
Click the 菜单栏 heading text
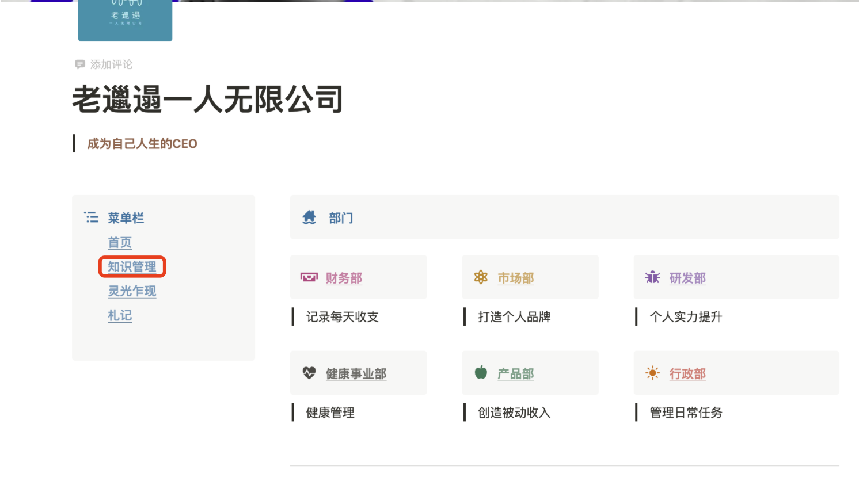[x=126, y=218]
